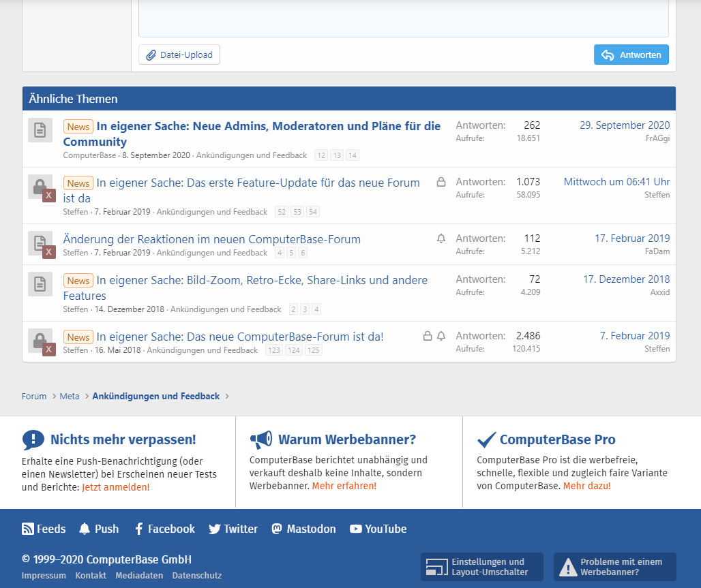Open Feeds via the RSS icon
Image resolution: width=701 pixels, height=588 pixels.
click(28, 529)
